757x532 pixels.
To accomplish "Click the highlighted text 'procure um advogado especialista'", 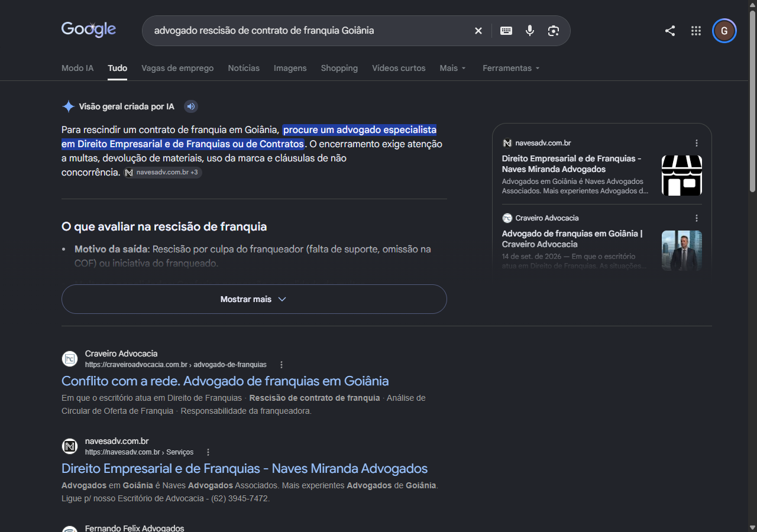I will pos(360,129).
